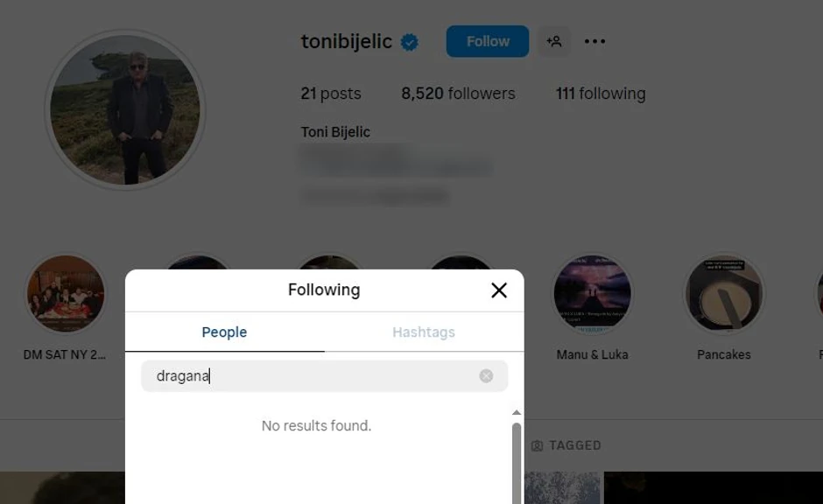Close the Following dialog
The height and width of the screenshot is (504, 823).
coord(499,290)
